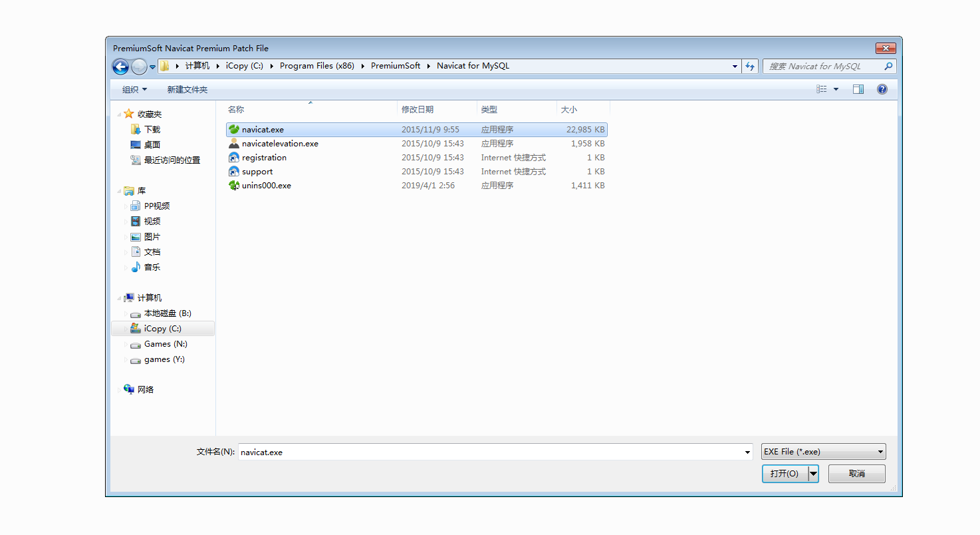980x535 pixels.
Task: Expand the Games (N:) tree node
Action: point(126,344)
